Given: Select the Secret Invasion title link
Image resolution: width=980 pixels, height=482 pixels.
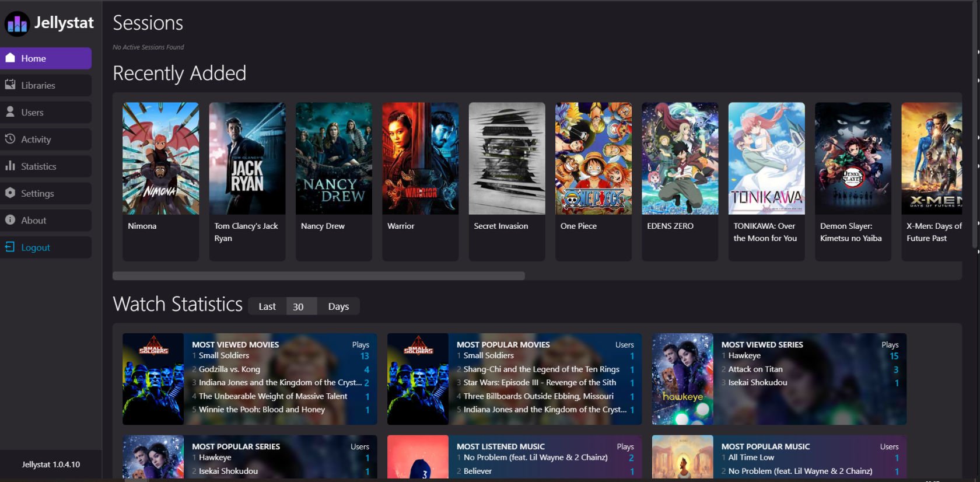Looking at the screenshot, I should pyautogui.click(x=501, y=226).
